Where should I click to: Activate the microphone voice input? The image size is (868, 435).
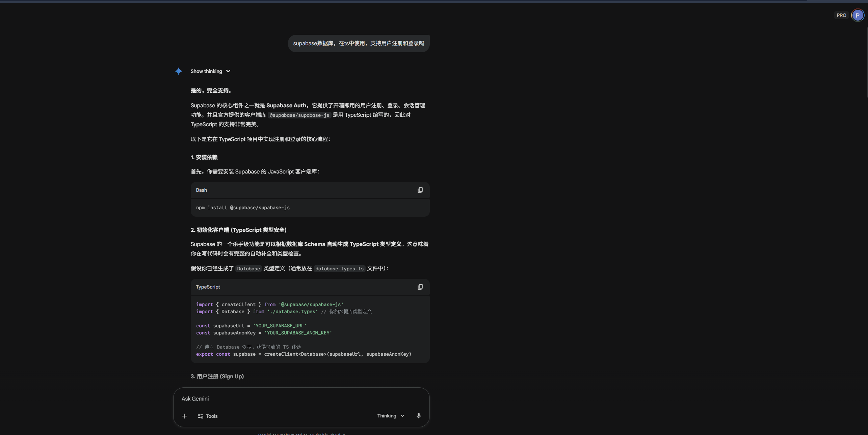click(418, 416)
